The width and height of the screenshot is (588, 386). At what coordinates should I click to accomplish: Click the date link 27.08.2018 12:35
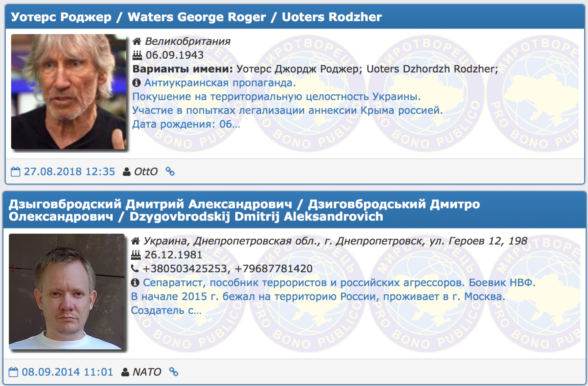tap(69, 172)
